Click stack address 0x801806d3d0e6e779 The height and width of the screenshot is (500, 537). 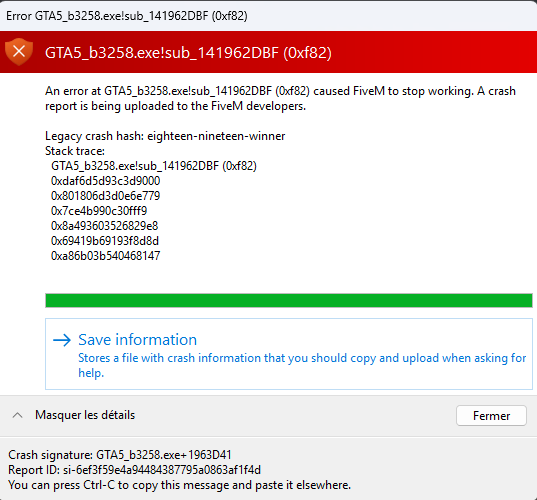pyautogui.click(x=105, y=196)
